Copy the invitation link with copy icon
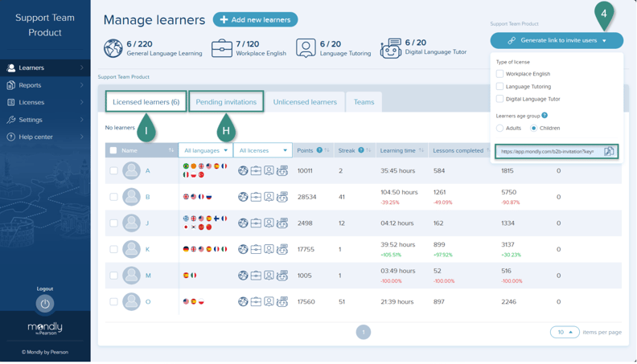The width and height of the screenshot is (637, 364). pyautogui.click(x=609, y=151)
